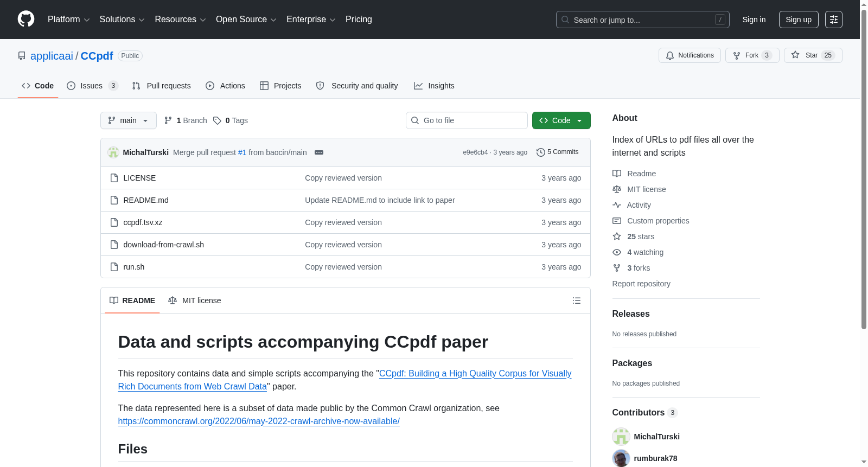Open the CCpdf repository name link
The image size is (868, 467).
click(97, 56)
